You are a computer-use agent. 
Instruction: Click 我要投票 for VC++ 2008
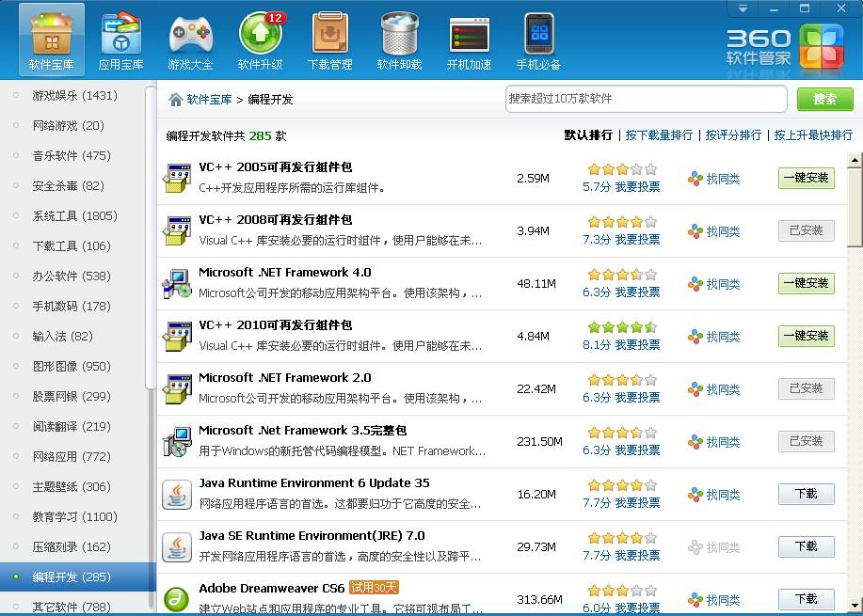(637, 240)
